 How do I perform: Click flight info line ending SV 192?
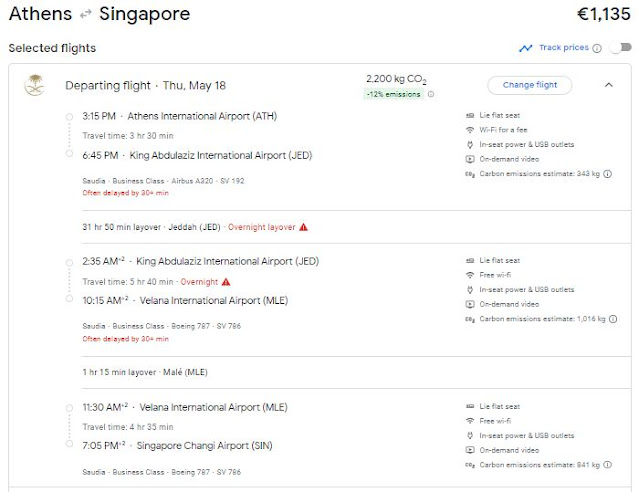pos(163,181)
